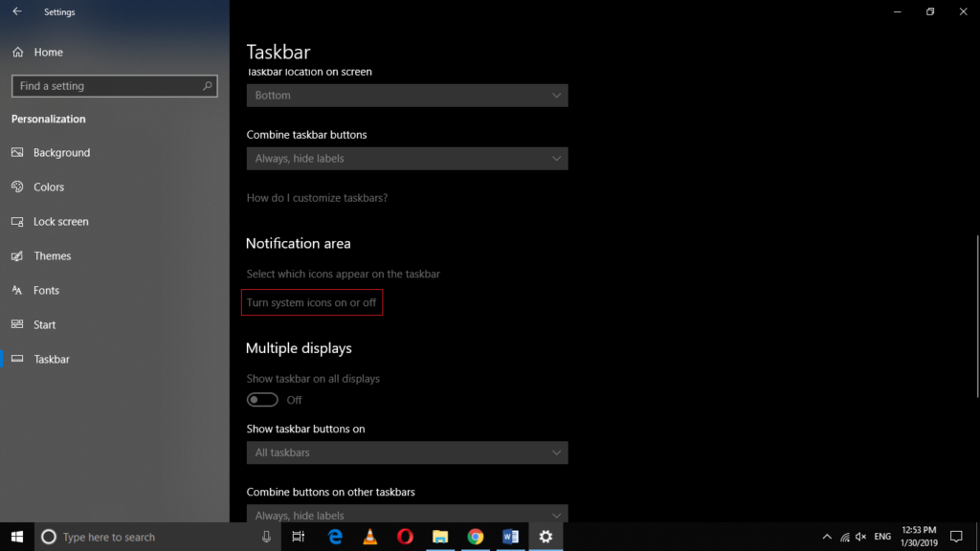Click the Lock screen monitor icon
Image resolution: width=980 pixels, height=551 pixels.
click(x=17, y=221)
